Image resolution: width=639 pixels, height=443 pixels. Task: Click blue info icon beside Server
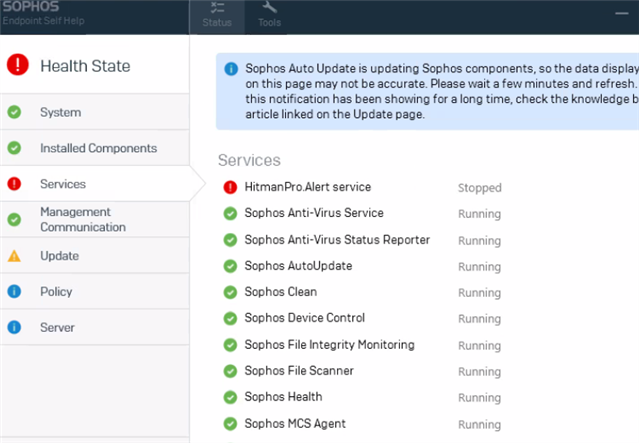tap(14, 327)
